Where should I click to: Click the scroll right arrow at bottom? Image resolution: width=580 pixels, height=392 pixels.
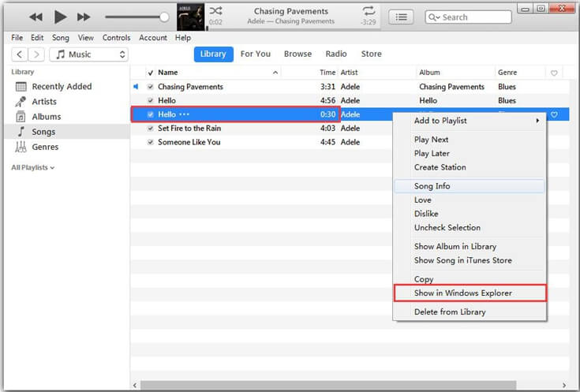pos(564,386)
